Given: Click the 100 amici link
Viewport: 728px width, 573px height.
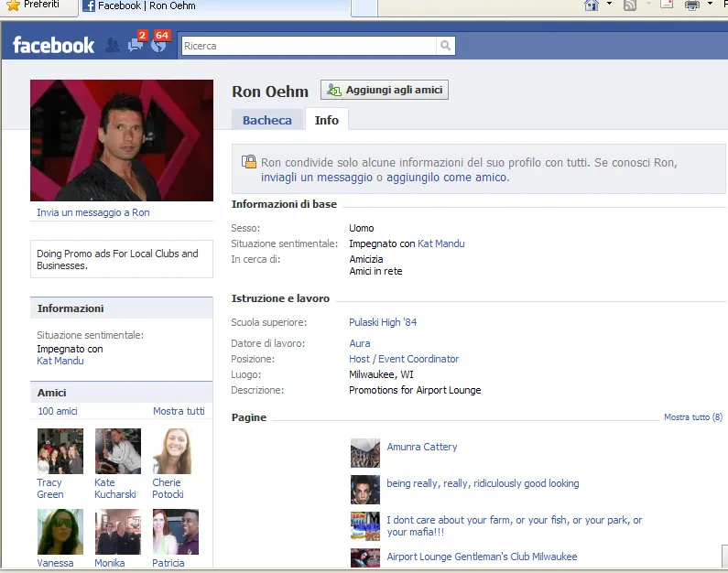Looking at the screenshot, I should coord(58,411).
